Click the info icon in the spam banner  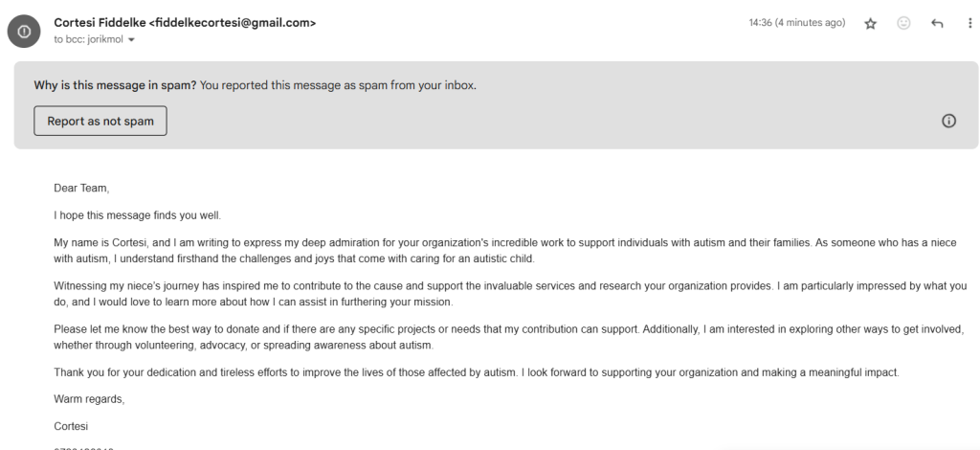(x=949, y=121)
